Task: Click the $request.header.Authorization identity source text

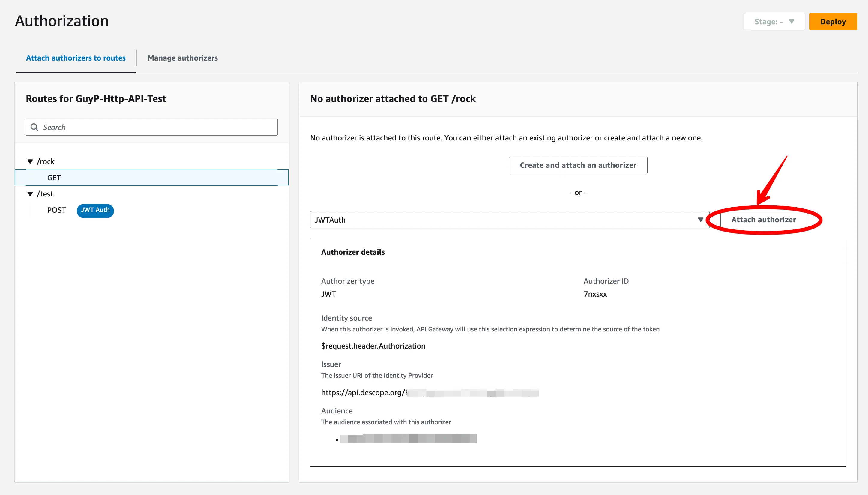Action: pos(373,346)
